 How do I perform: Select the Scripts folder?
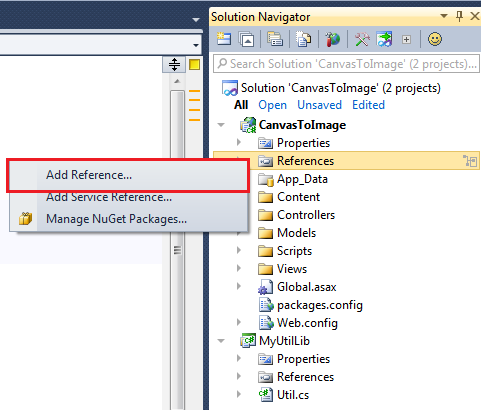pyautogui.click(x=294, y=251)
